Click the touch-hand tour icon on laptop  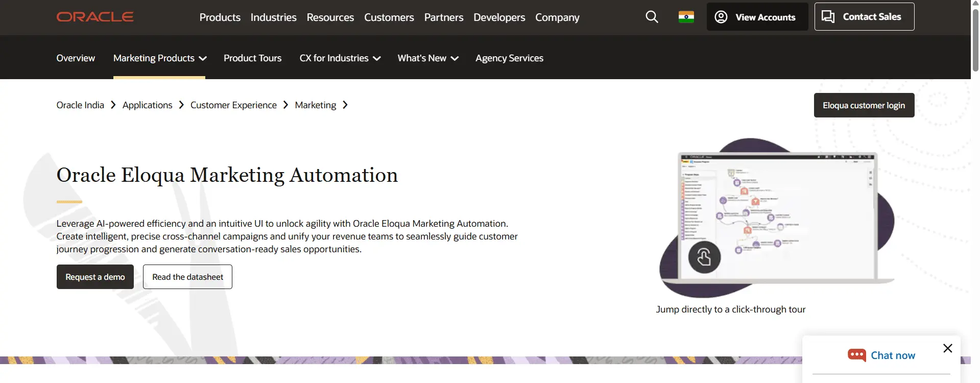pos(704,257)
